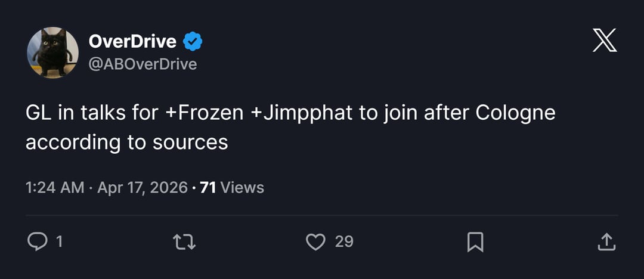Viewport: 644px width, 279px height.
Task: Click the 29 likes count
Action: point(344,241)
